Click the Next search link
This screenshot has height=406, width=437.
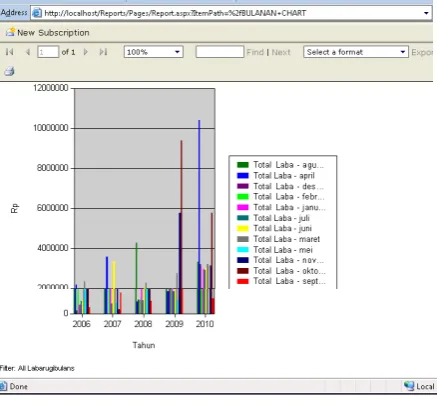tap(281, 52)
